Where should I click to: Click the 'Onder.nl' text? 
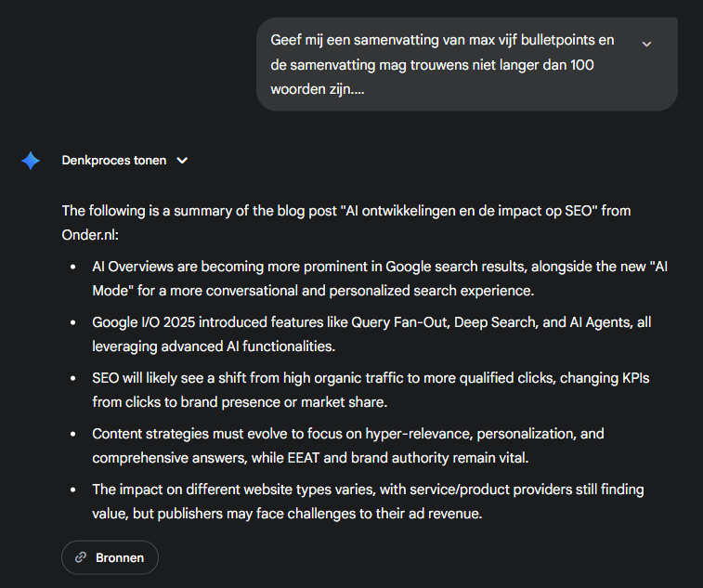click(89, 234)
